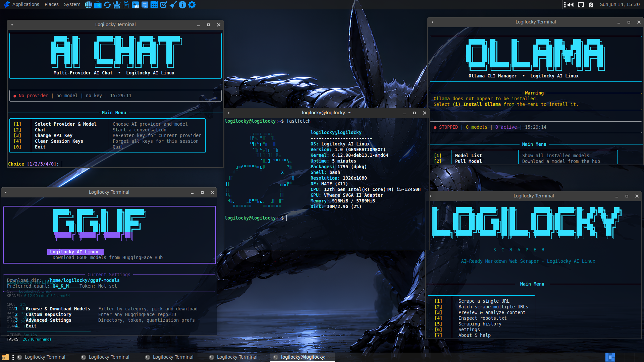Open window menu dot of fastfetch terminal
Screen dimensions: 644x362
(229, 113)
